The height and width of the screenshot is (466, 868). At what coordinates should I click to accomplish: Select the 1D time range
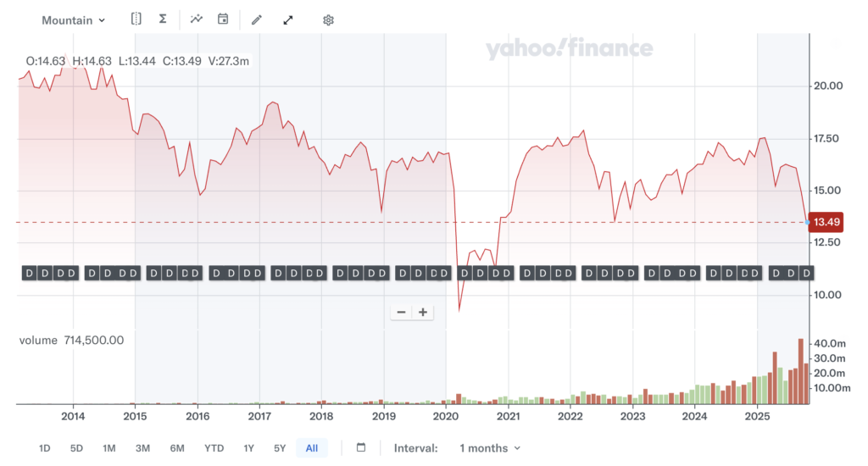(x=45, y=448)
